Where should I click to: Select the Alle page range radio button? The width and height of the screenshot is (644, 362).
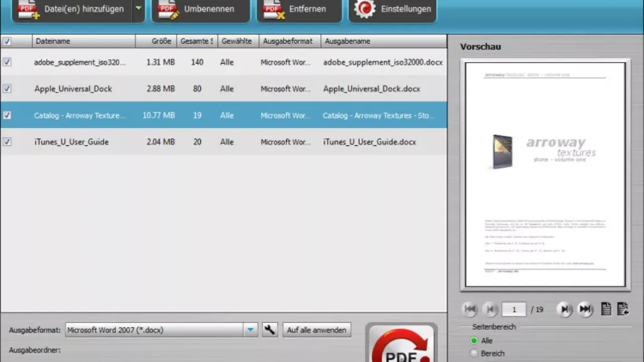[x=473, y=341]
